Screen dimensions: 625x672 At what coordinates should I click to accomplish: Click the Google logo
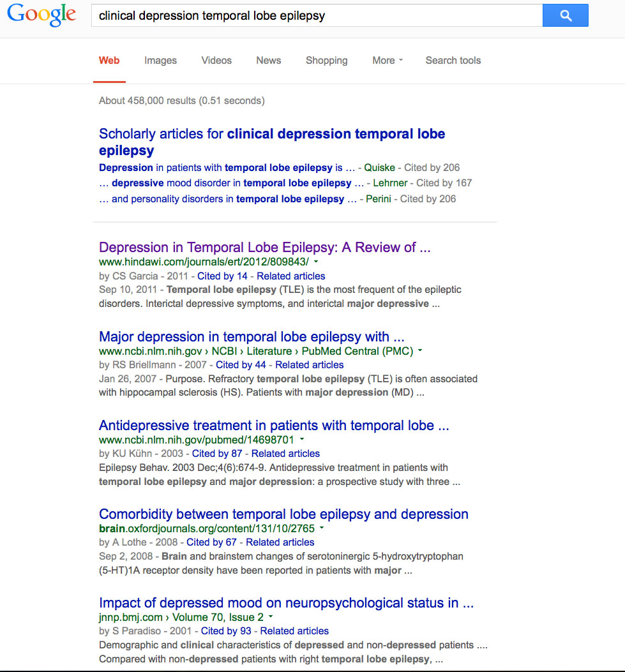point(40,16)
